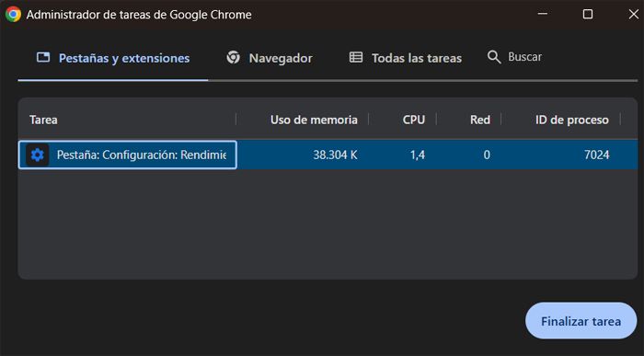The width and height of the screenshot is (644, 356).
Task: Click the Finalizar tarea button
Action: coord(581,321)
